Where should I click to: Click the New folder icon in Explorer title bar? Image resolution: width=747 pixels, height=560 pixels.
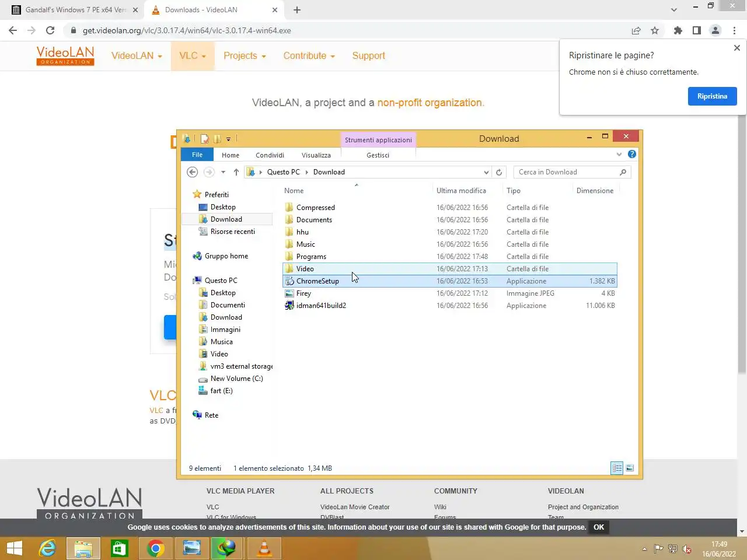pos(217,139)
